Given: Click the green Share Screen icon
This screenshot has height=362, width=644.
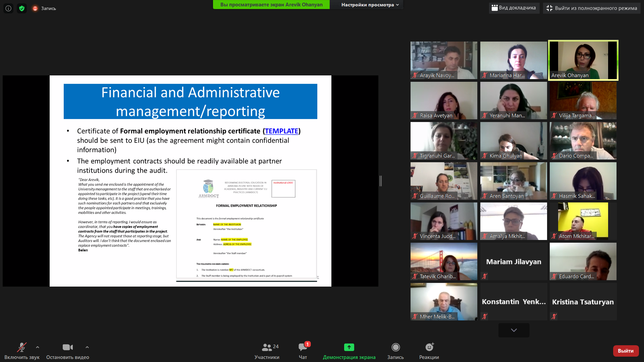Looking at the screenshot, I should pyautogui.click(x=349, y=347).
